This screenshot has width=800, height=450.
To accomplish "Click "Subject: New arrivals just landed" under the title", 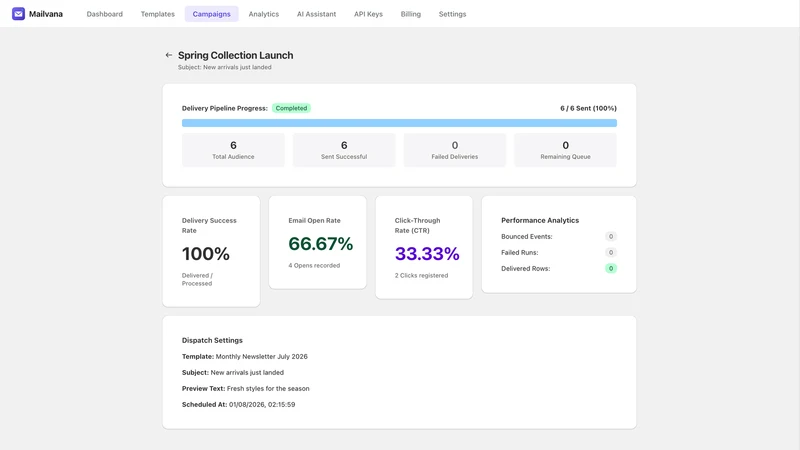I will (224, 67).
